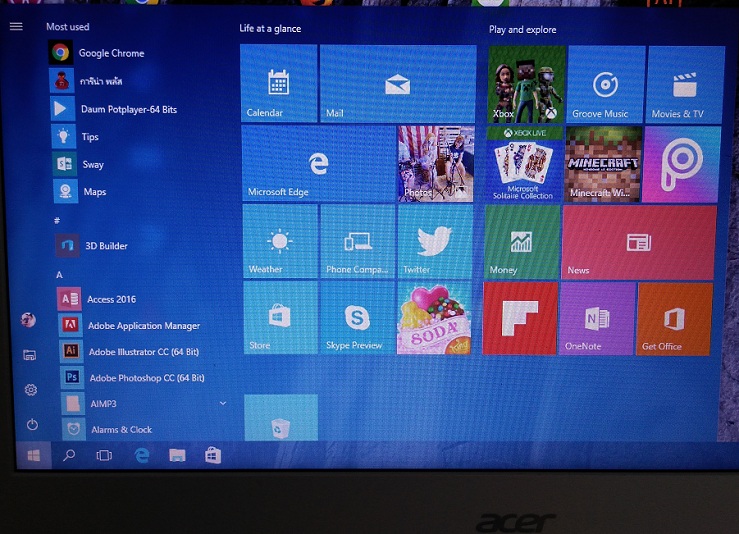The image size is (739, 534).
Task: Open the Phone Companion tile
Action: [358, 241]
